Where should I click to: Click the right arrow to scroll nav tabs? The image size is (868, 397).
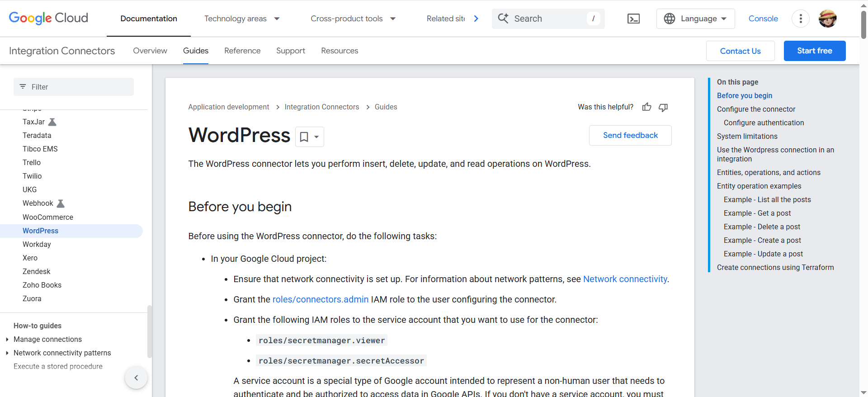(x=476, y=19)
